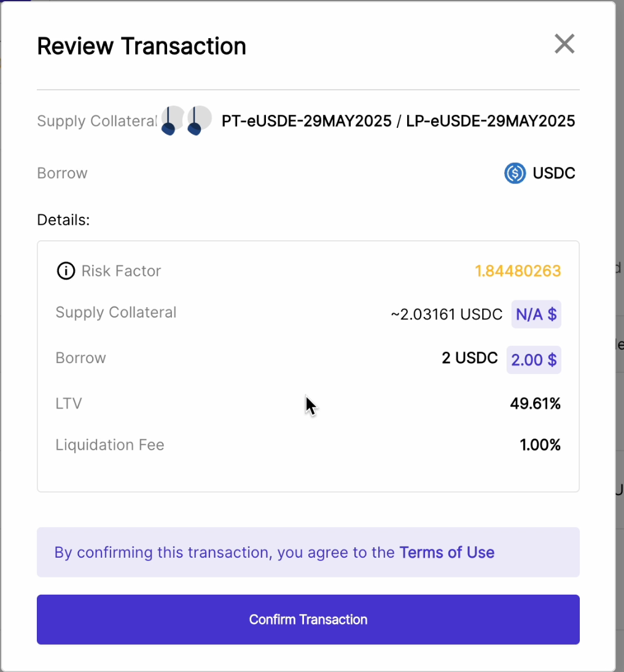624x672 pixels.
Task: Select the LTV value 49.61%
Action: point(535,404)
